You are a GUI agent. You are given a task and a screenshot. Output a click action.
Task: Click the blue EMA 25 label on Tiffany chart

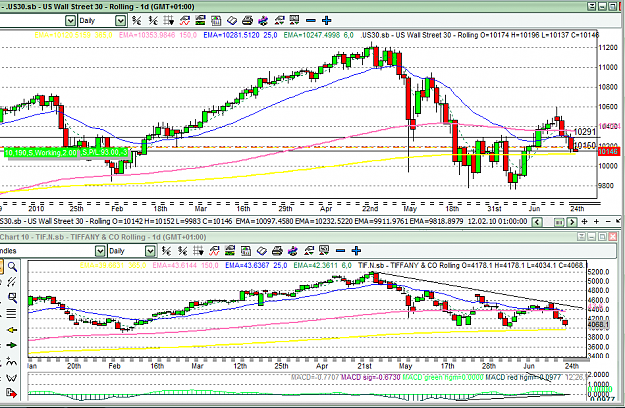(256, 265)
